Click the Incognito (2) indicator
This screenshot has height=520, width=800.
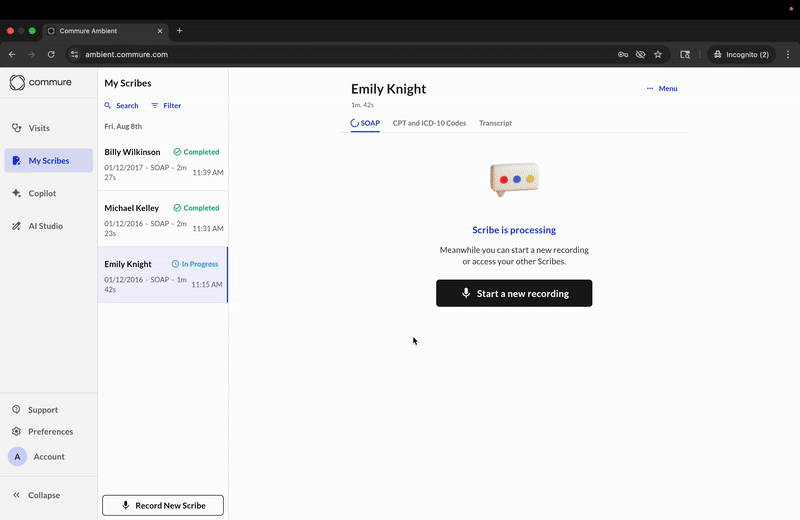click(741, 55)
